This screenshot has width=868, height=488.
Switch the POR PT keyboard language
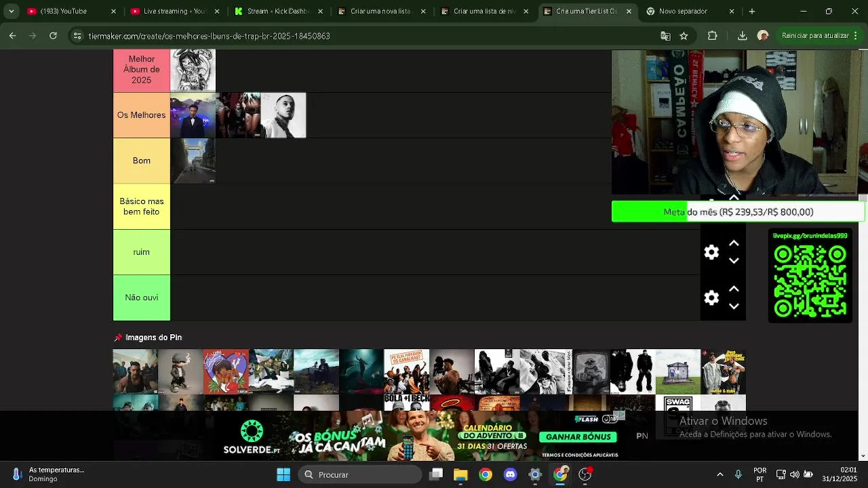[760, 474]
